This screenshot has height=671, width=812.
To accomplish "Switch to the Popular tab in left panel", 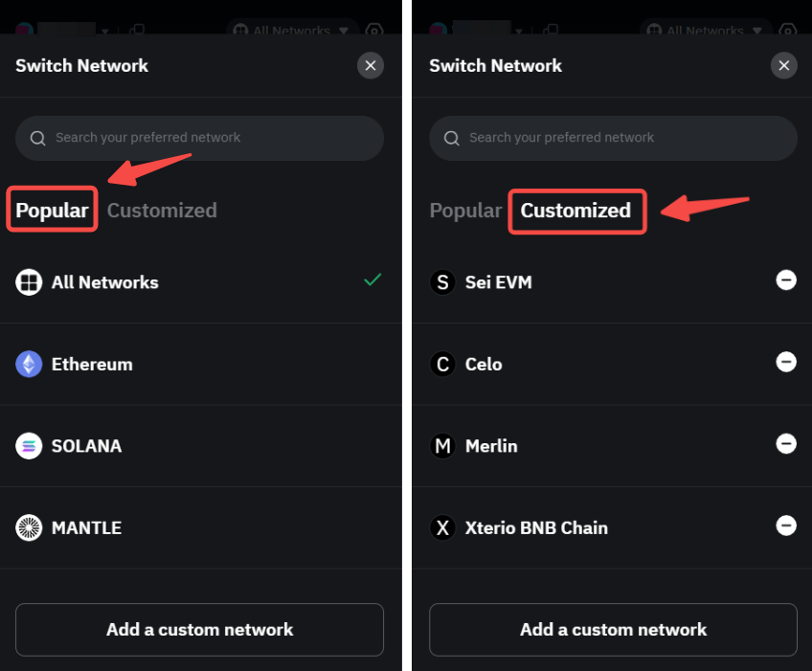I will [52, 211].
